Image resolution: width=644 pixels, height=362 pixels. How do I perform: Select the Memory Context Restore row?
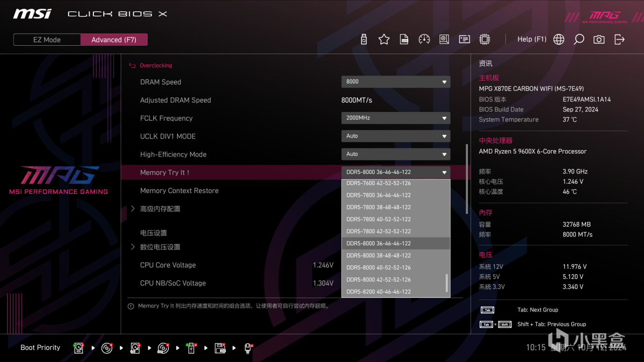tap(179, 191)
